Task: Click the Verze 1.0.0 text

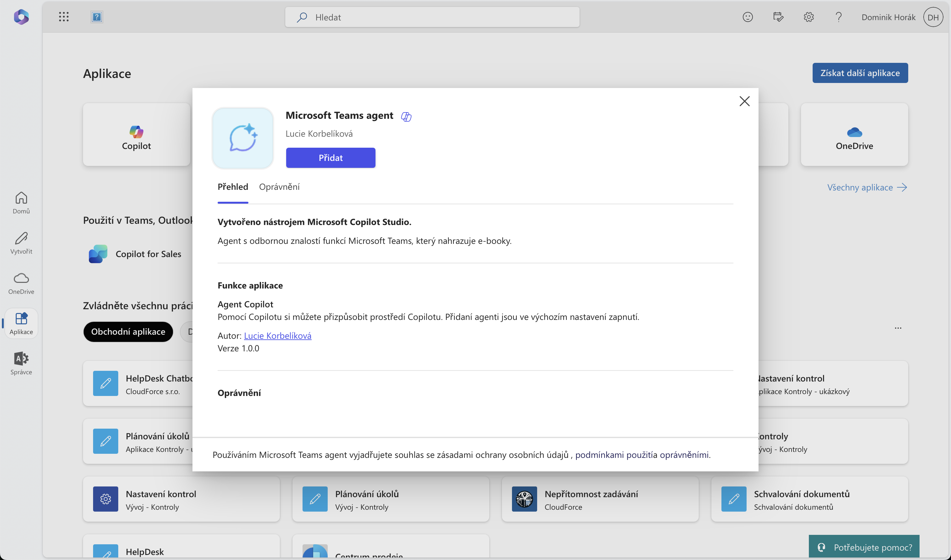Action: [239, 348]
